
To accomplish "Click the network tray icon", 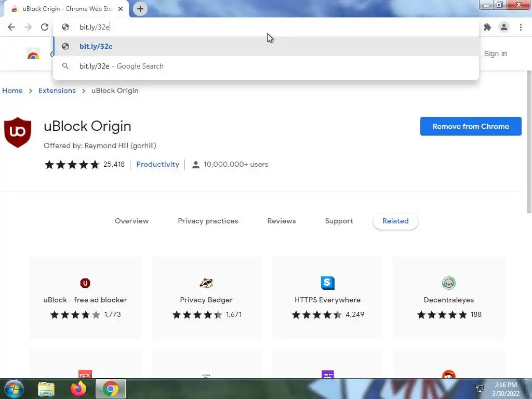I will click(x=480, y=389).
